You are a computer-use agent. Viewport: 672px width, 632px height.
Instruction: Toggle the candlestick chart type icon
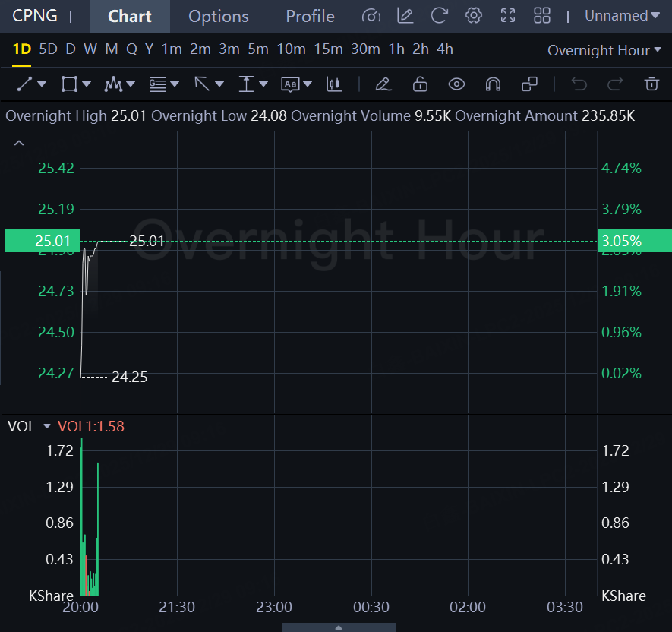[x=333, y=84]
